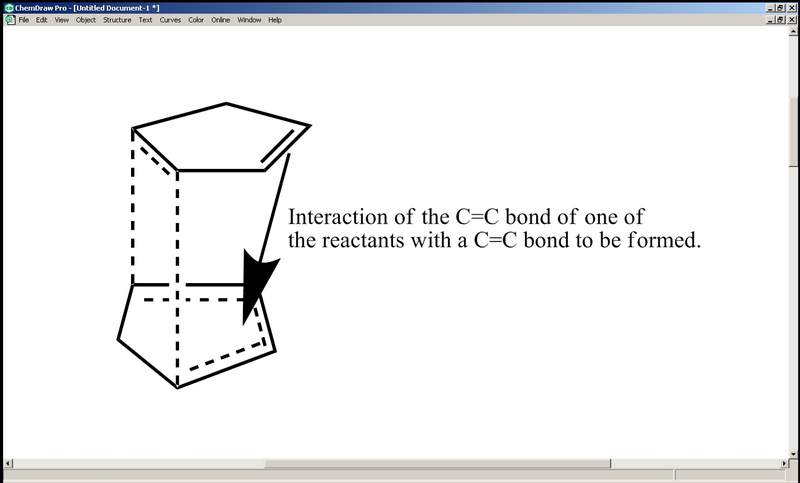Restore the inner document window

click(x=780, y=19)
